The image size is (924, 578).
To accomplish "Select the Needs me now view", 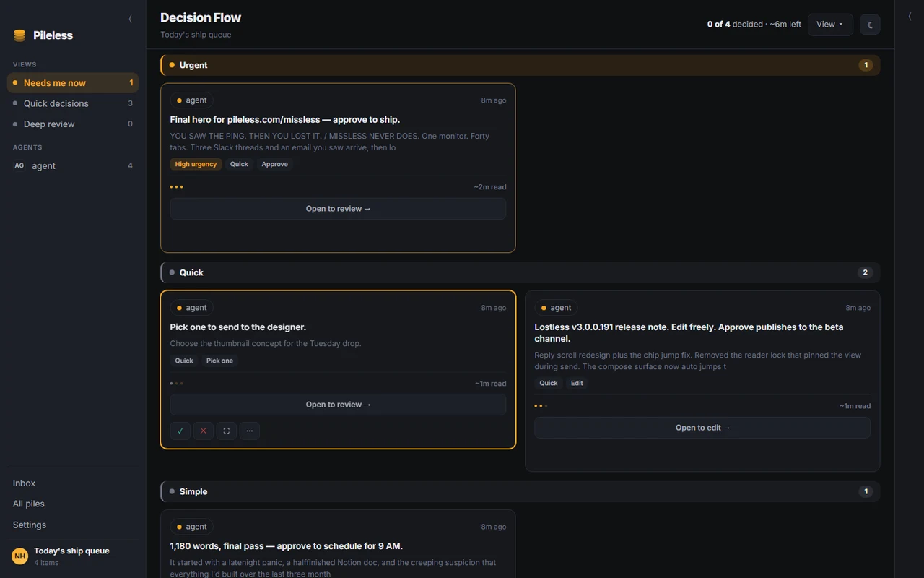I will click(x=73, y=83).
